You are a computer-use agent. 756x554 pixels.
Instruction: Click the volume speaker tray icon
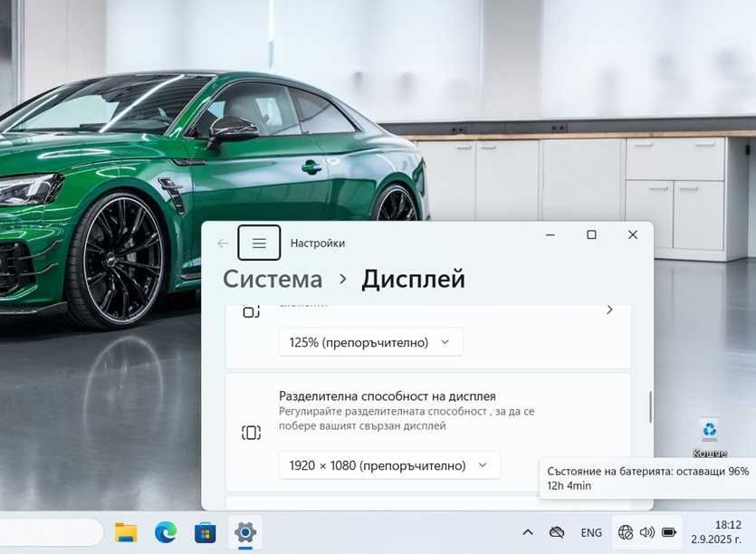point(647,532)
